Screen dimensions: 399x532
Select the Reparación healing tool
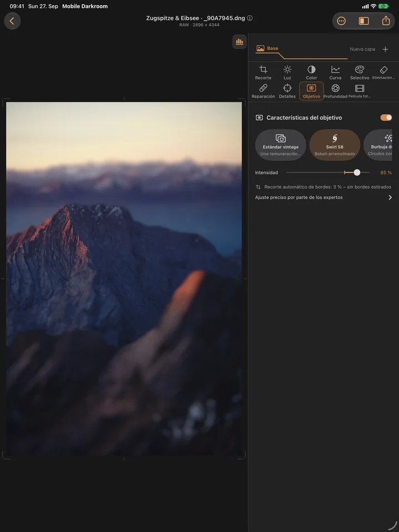click(263, 91)
